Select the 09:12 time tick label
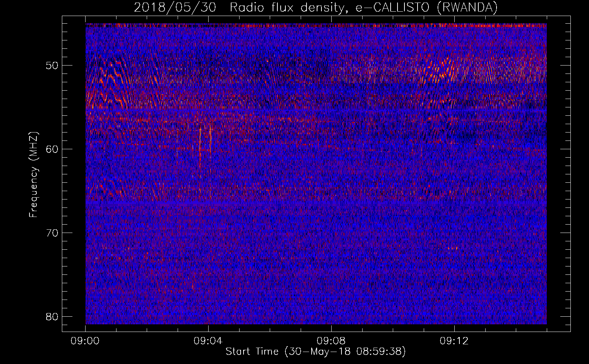This screenshot has height=364, width=589. [454, 341]
